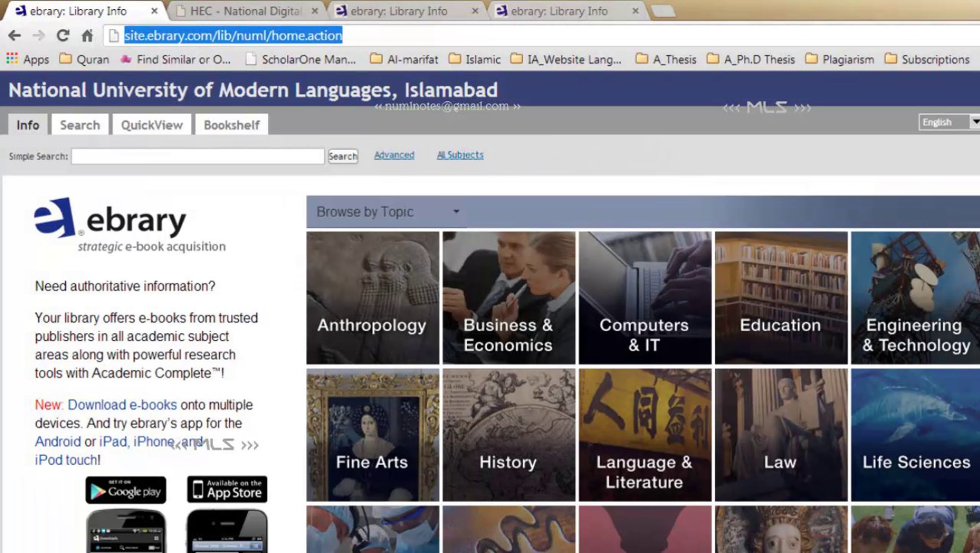
Task: Open the All Subjects link
Action: 460,155
